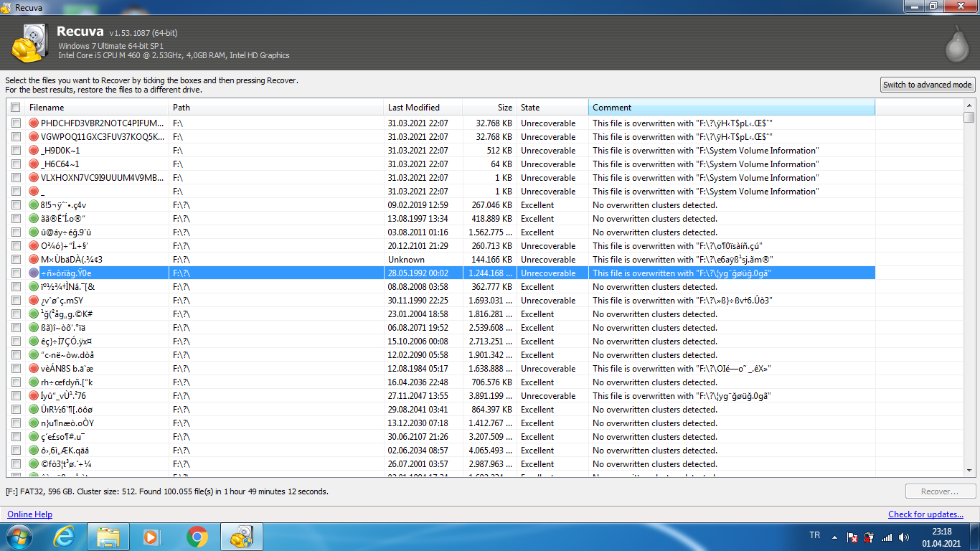This screenshot has width=980, height=551.
Task: Open Windows Explorer from the taskbar
Action: click(x=108, y=537)
